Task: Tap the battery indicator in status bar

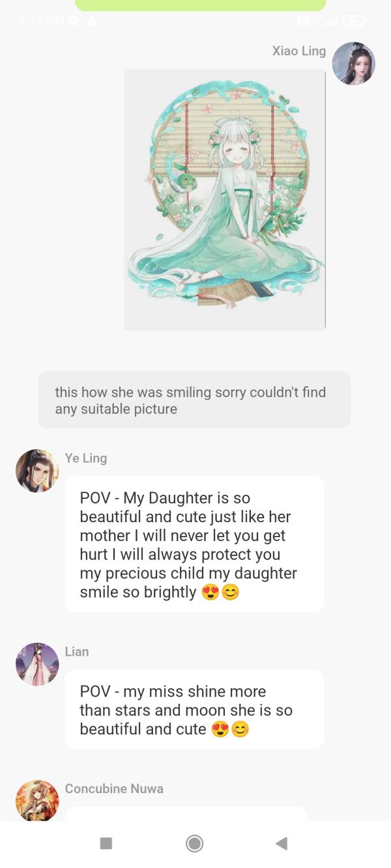Action: [x=354, y=21]
